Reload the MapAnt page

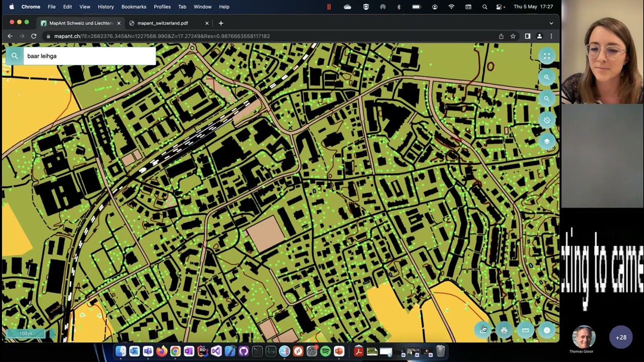coord(34,36)
